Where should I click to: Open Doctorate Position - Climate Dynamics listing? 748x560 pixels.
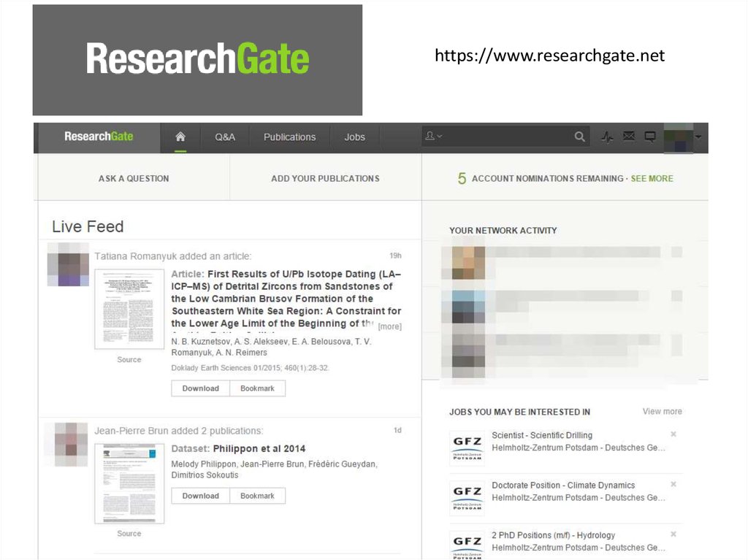563,485
